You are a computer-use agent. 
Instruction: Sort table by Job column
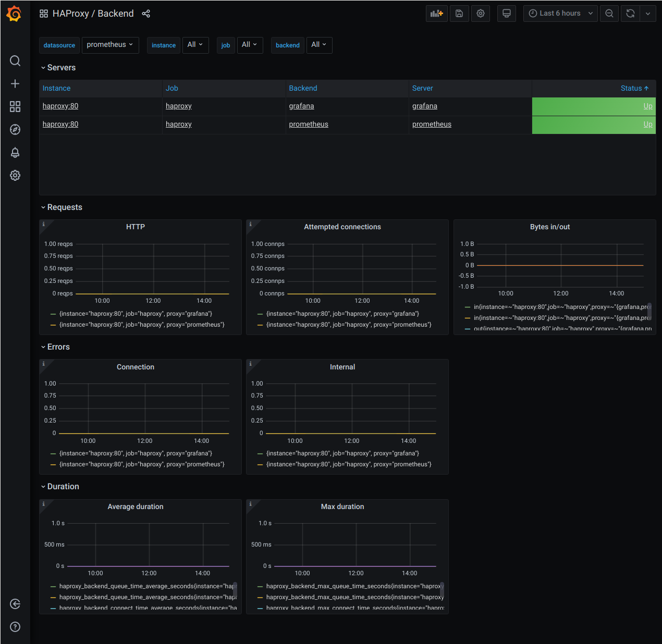(x=172, y=89)
